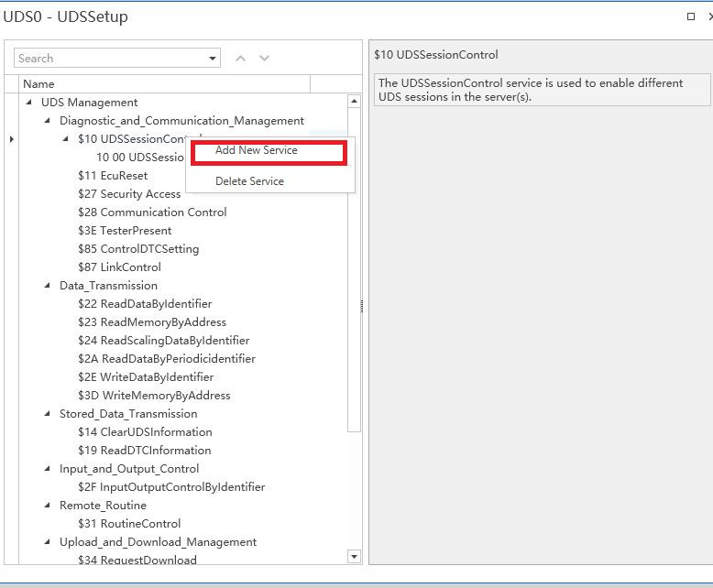Click the tree scrollbar up arrow
This screenshot has width=713, height=588.
354,101
